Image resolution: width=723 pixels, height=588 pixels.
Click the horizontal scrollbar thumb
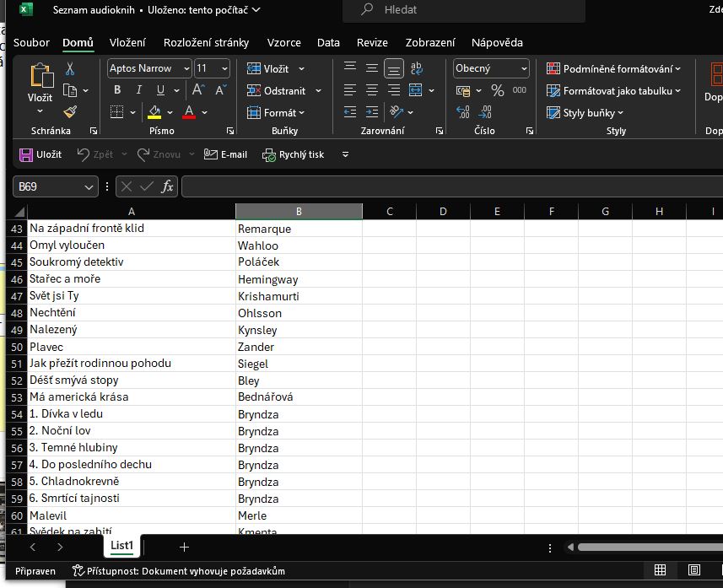point(650,547)
